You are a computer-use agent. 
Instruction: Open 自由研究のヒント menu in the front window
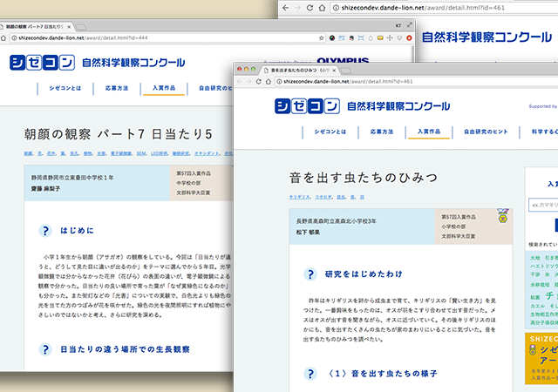pos(486,132)
